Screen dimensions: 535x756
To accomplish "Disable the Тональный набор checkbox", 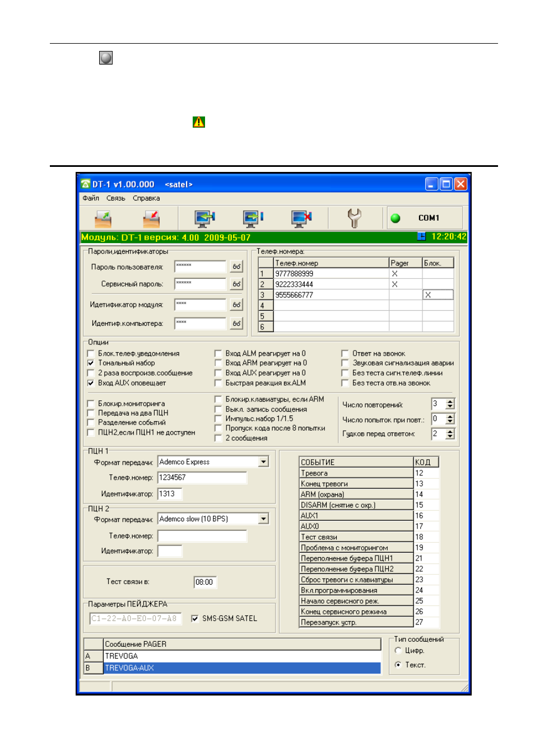I will point(91,363).
